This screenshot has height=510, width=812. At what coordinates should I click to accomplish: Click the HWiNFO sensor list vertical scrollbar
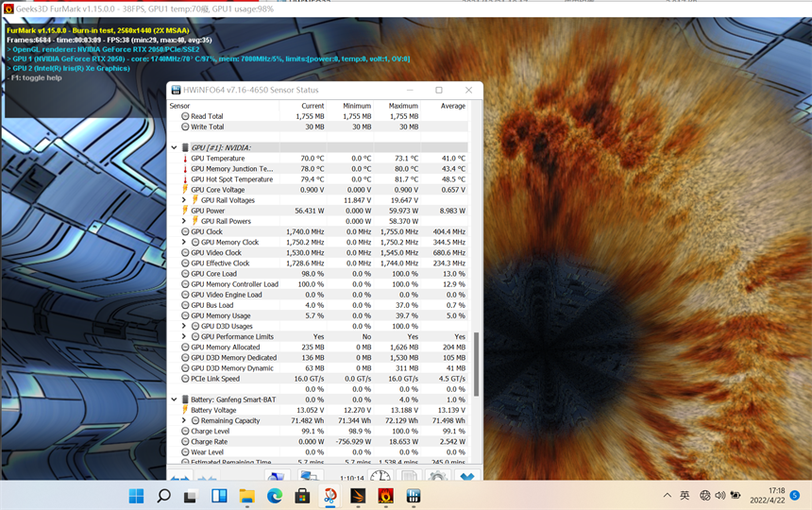click(x=476, y=365)
